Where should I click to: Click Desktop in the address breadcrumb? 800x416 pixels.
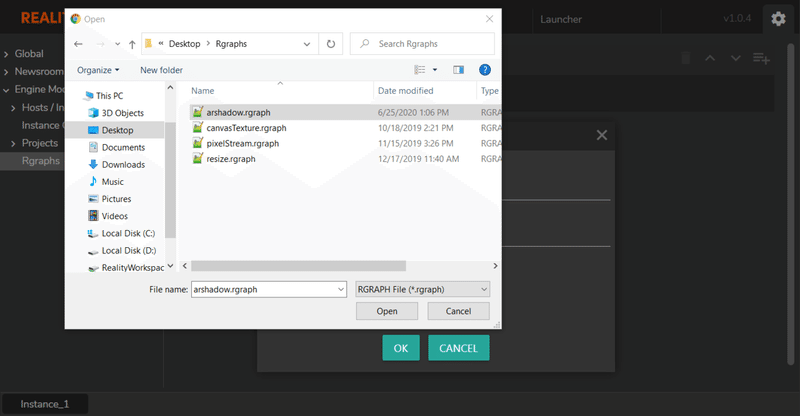184,44
